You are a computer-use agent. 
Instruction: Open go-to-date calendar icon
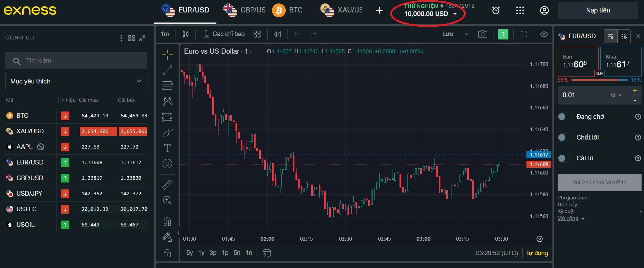(266, 253)
